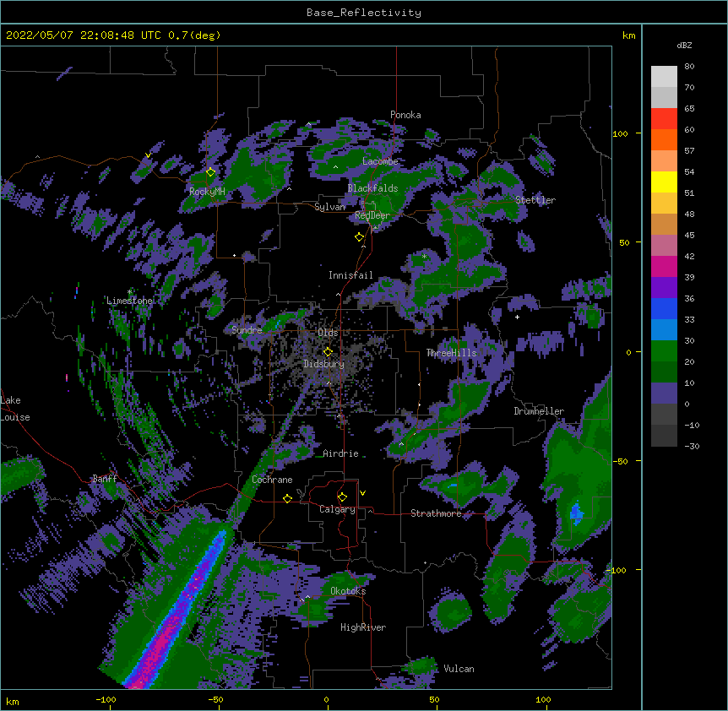This screenshot has width=728, height=711.
Task: Click the yellow diamond marker south of RedDeer
Action: [x=359, y=237]
